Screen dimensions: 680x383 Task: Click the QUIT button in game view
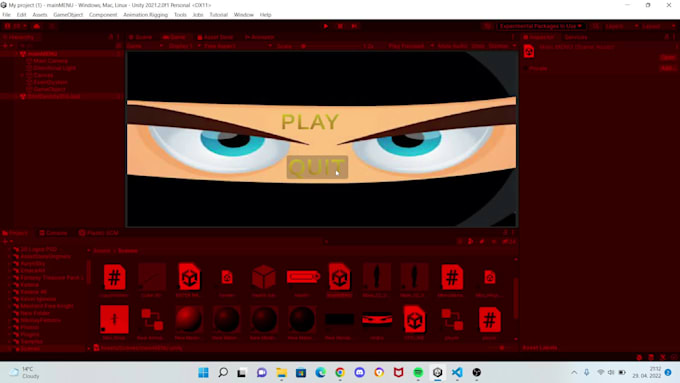pos(317,167)
